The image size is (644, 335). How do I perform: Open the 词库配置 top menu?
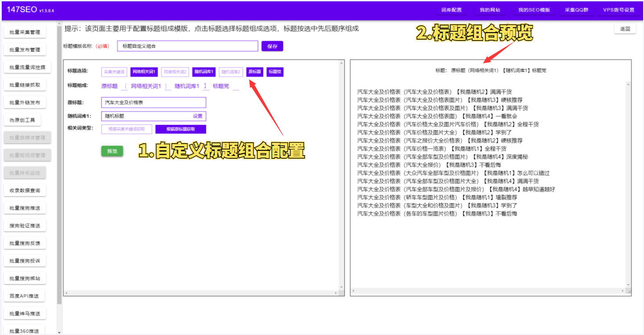(451, 10)
